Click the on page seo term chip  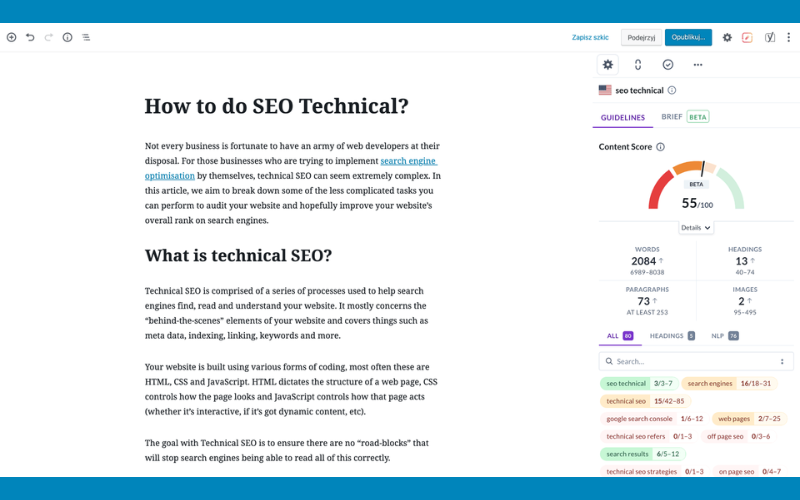point(749,471)
